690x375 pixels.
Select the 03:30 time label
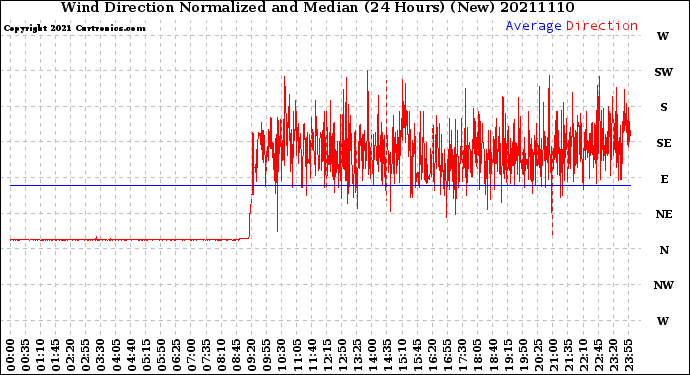101,355
